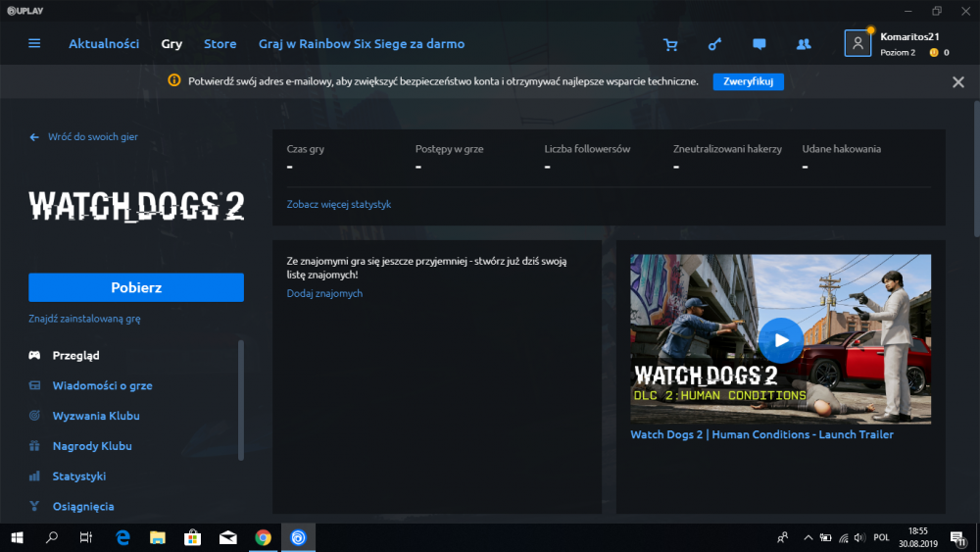
Task: Click the Dodaj znajomych link
Action: (x=324, y=293)
